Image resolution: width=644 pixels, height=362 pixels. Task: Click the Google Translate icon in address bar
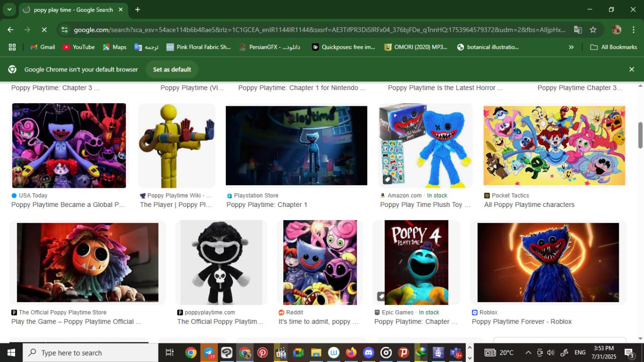point(578,30)
